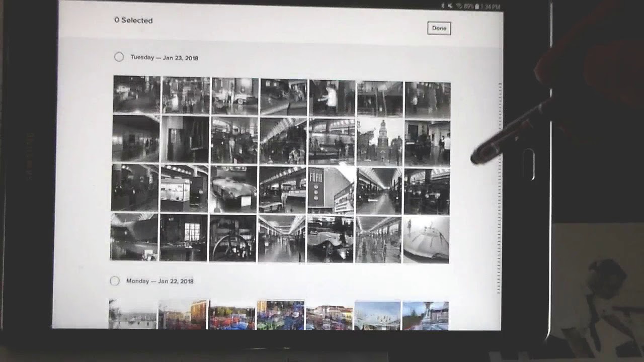Select first photo in Monday Jan 22 group
This screenshot has height=362, width=644.
(x=133, y=314)
